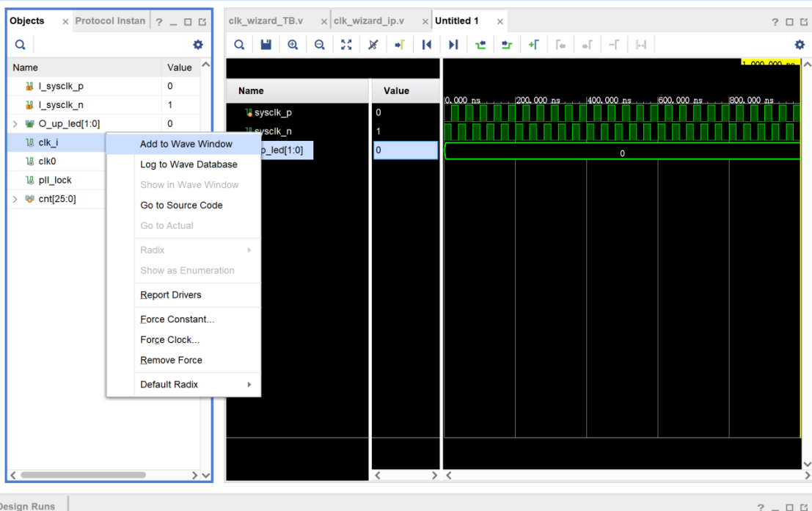Zoom in on the waveform
The image size is (812, 511).
click(293, 45)
